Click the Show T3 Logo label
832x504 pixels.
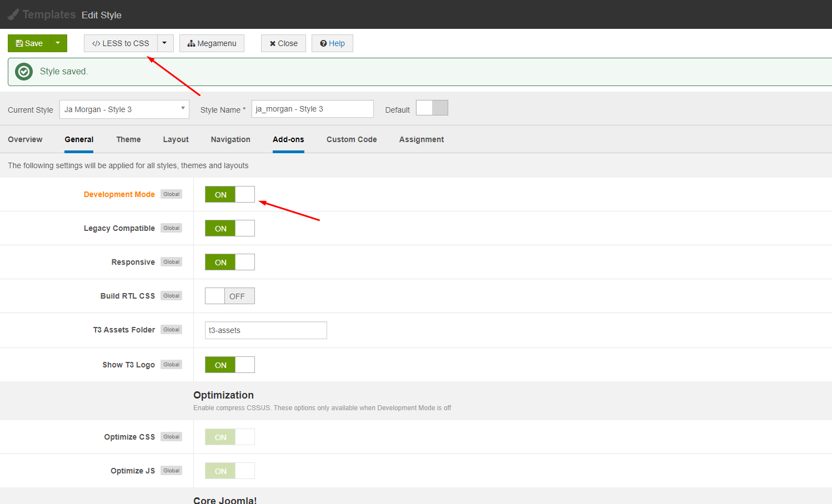pos(129,365)
